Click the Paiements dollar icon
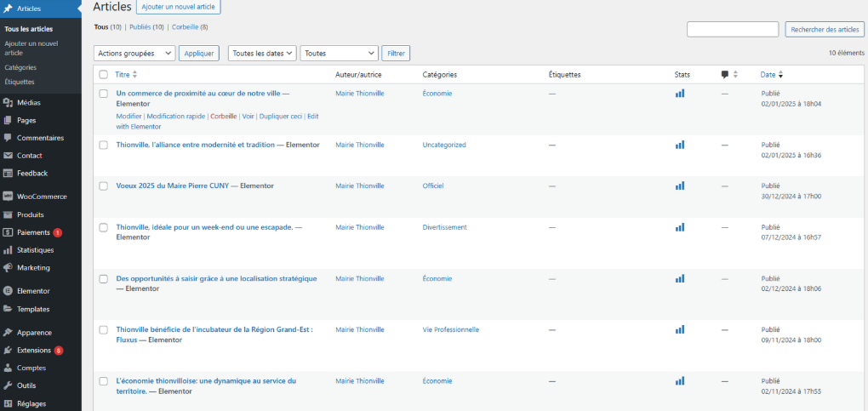868x411 pixels. point(8,232)
